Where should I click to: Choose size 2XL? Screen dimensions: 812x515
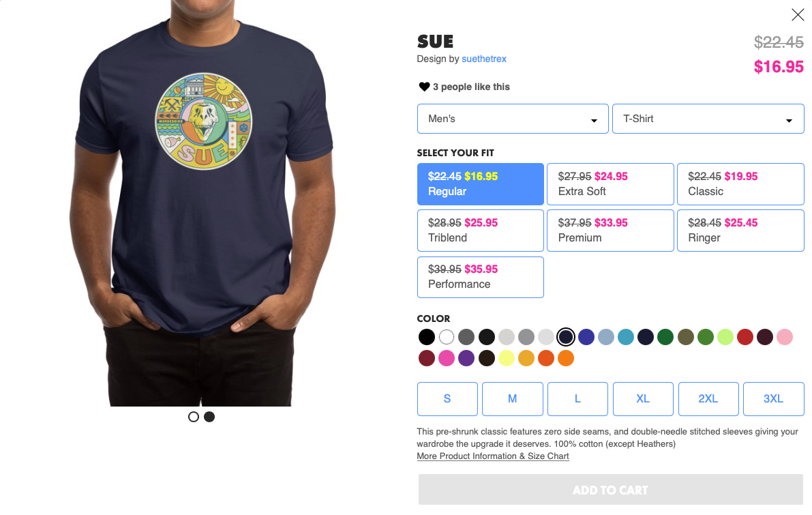708,398
